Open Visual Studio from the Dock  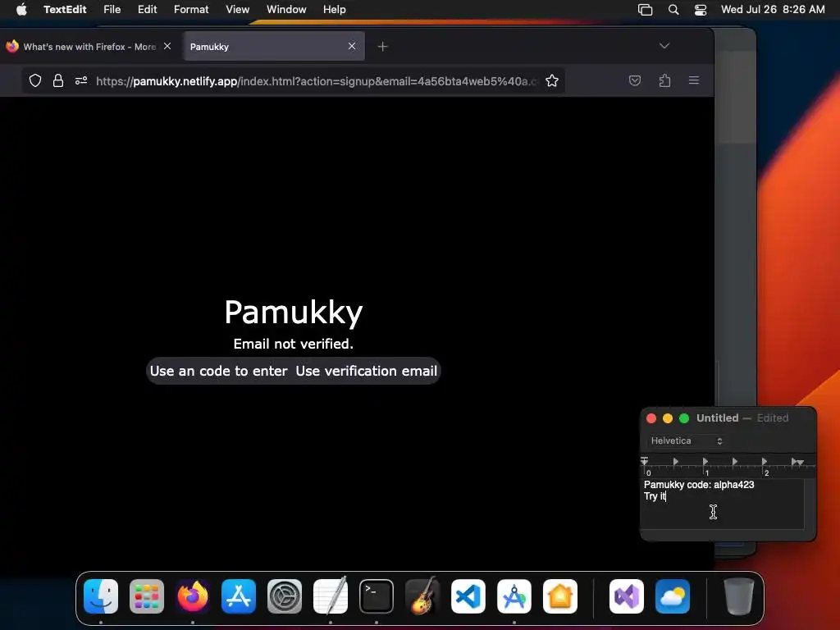point(627,596)
